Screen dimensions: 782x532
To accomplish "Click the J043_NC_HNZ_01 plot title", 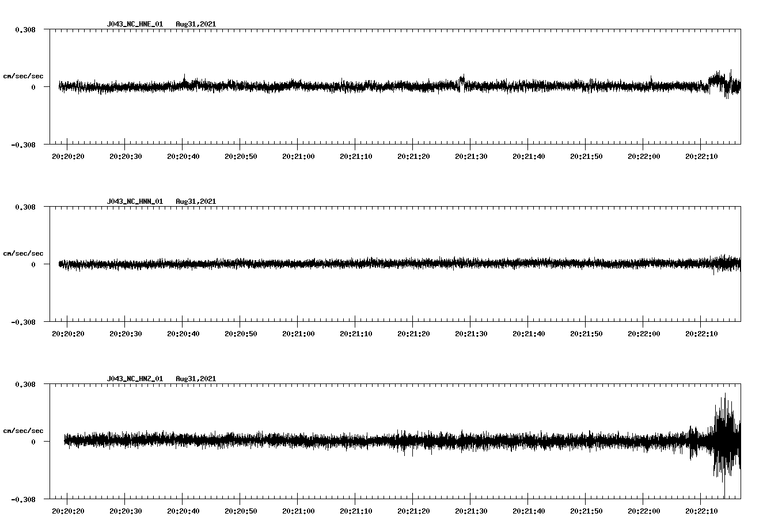I will tap(135, 379).
